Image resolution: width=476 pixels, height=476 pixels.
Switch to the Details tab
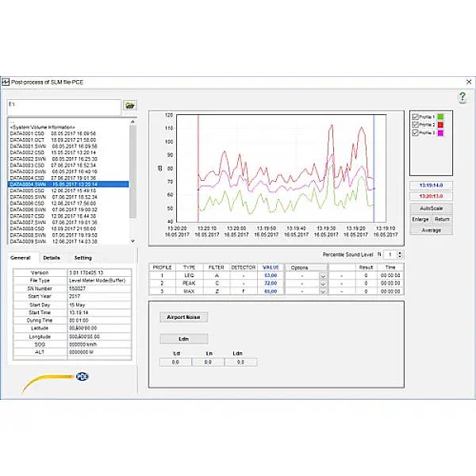tap(52, 258)
